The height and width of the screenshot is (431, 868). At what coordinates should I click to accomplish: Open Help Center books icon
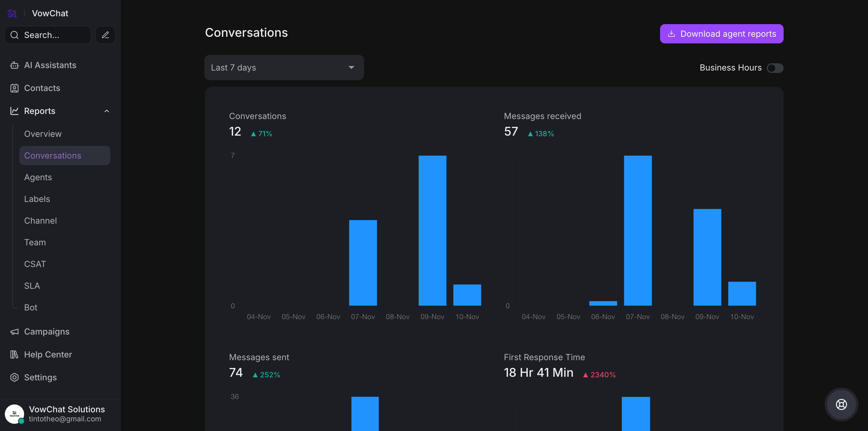14,354
